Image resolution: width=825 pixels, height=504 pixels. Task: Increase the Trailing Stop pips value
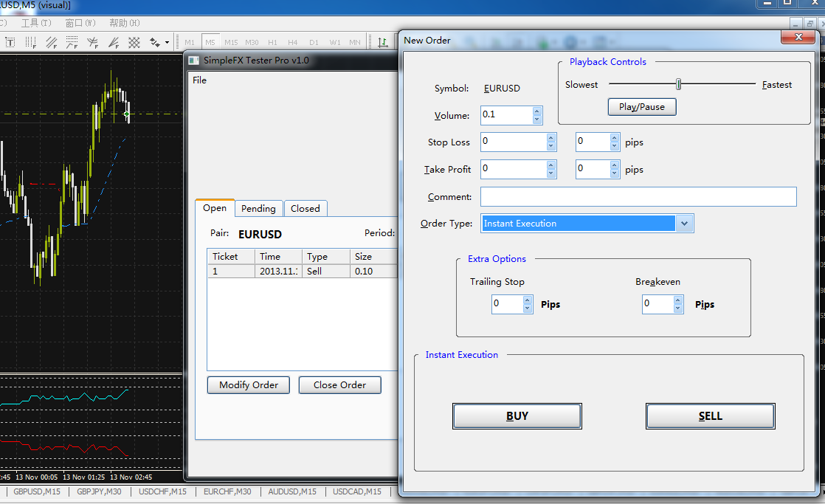(x=528, y=300)
